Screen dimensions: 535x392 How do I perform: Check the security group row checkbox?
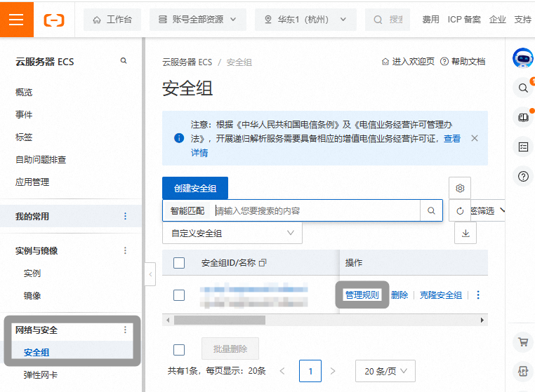coord(179,295)
